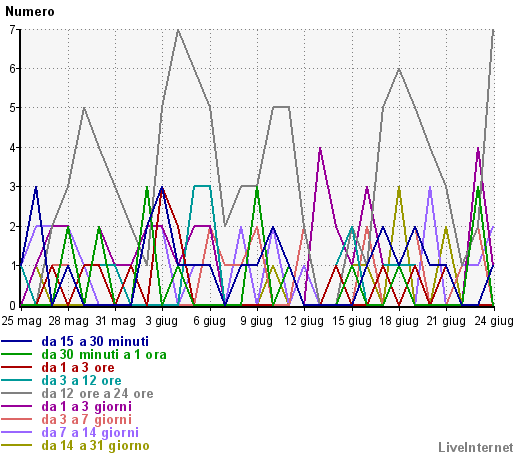Click y-axis value '2'
This screenshot has width=520, height=457.
pos(12,227)
